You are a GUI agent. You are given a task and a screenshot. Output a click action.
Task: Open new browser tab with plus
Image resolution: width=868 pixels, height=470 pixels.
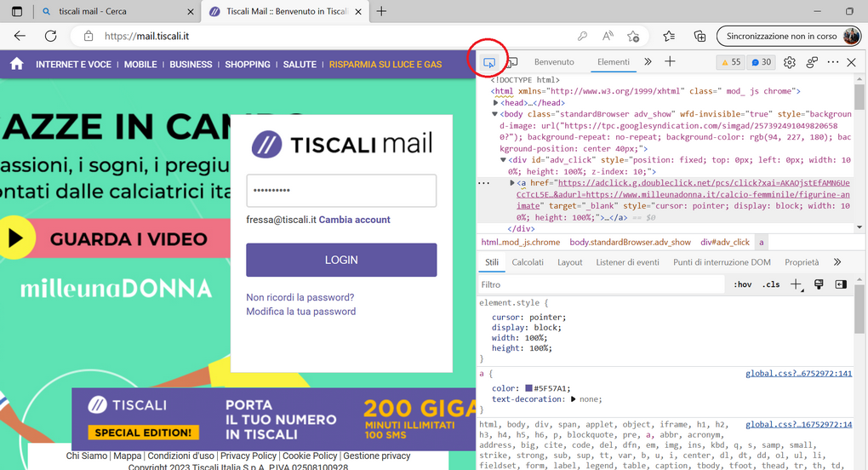pos(381,11)
